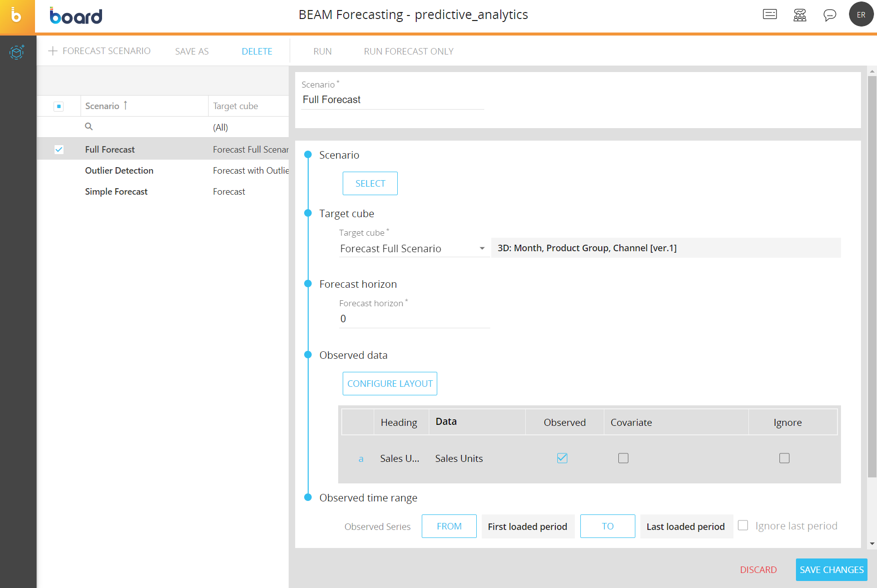
Task: Open the chat bubble icon
Action: click(829, 15)
